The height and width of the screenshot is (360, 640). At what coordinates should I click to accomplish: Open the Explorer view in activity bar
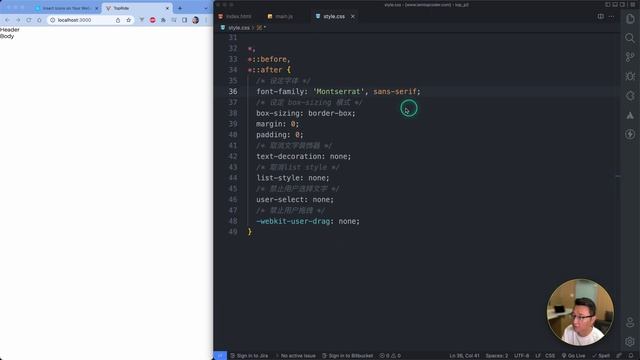click(630, 19)
